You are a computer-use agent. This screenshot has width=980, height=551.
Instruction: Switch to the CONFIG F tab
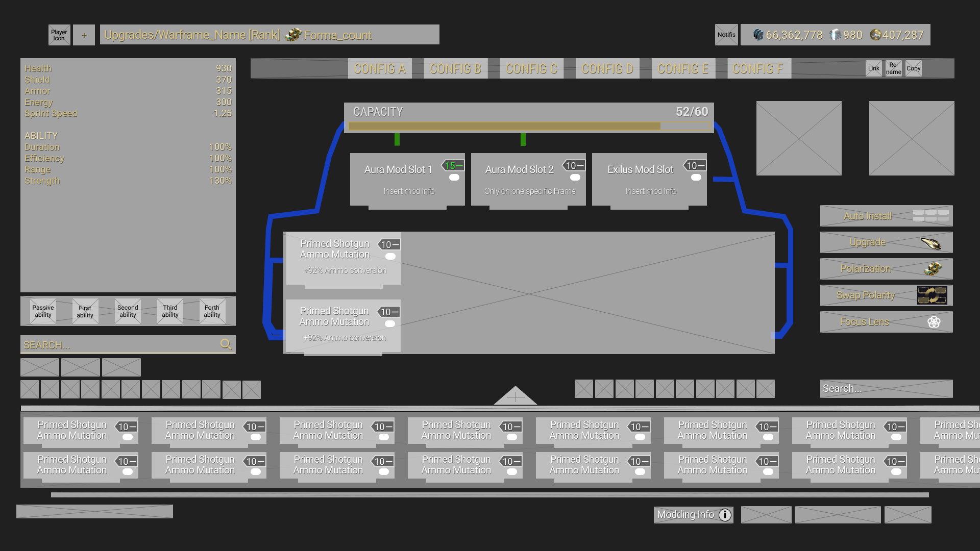[x=759, y=68]
